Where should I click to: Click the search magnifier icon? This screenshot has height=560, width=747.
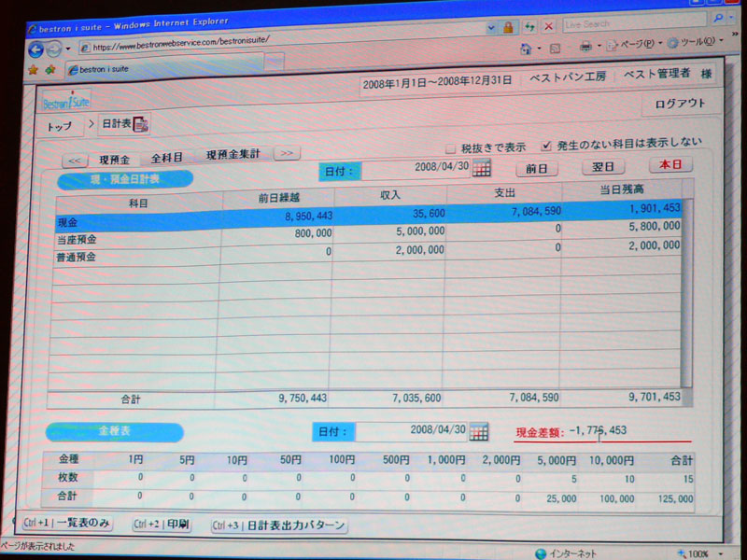[718, 18]
